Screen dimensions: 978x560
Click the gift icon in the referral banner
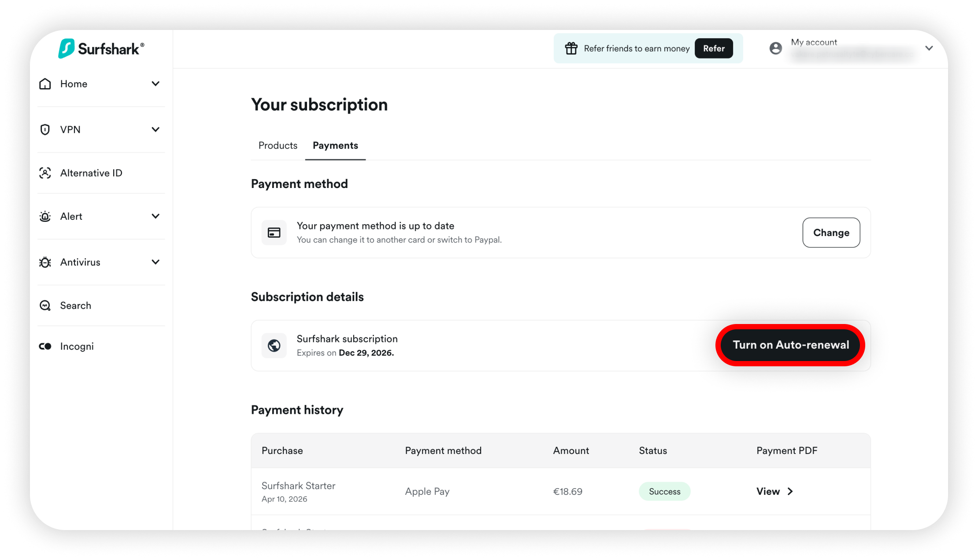click(x=571, y=48)
